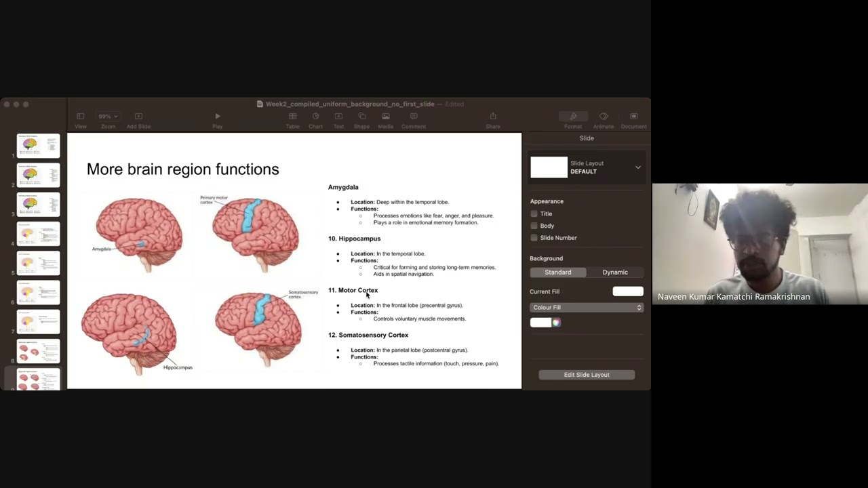Select the Standard background tab
Viewport: 868px width, 488px height.
pos(558,272)
